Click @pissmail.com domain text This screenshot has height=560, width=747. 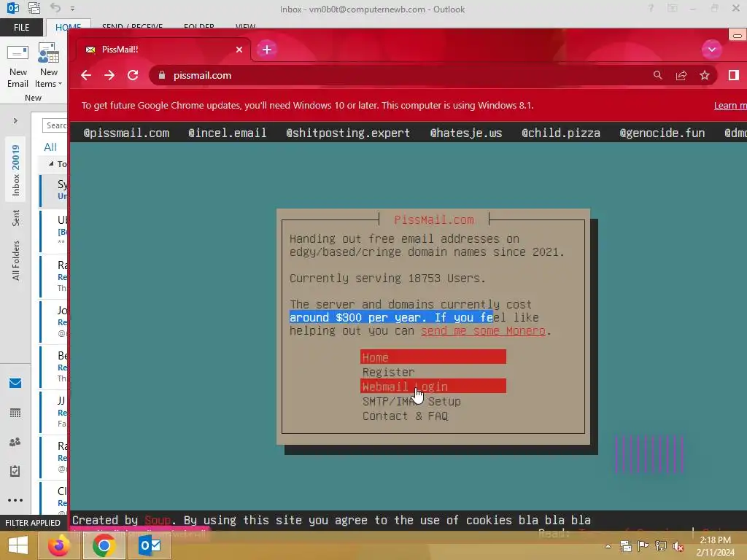[x=126, y=133]
